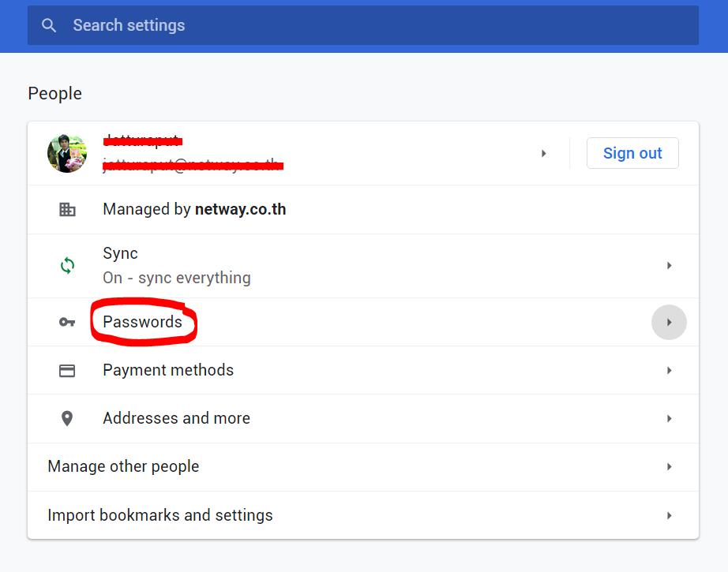Select the Payment methods entry
The width and height of the screenshot is (728, 572).
click(x=168, y=370)
